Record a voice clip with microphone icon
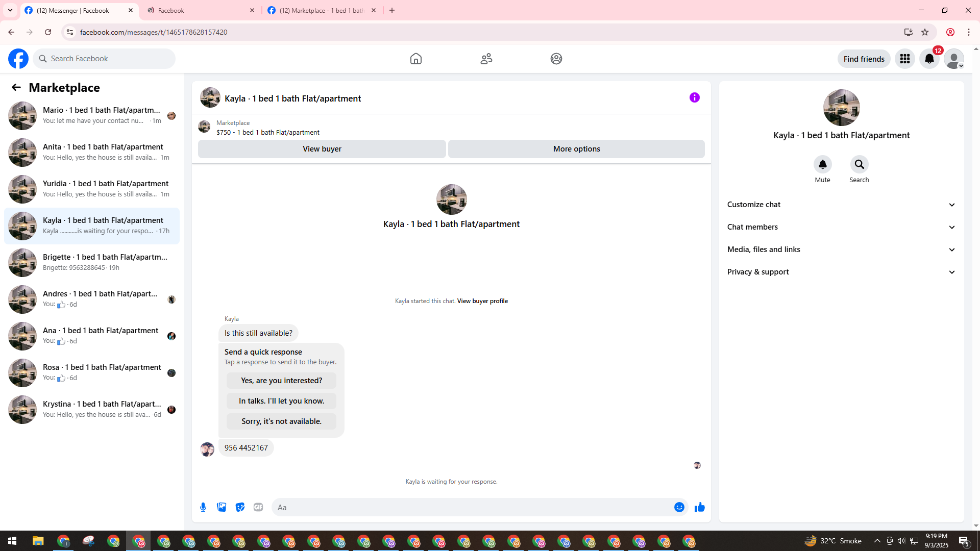 [203, 507]
